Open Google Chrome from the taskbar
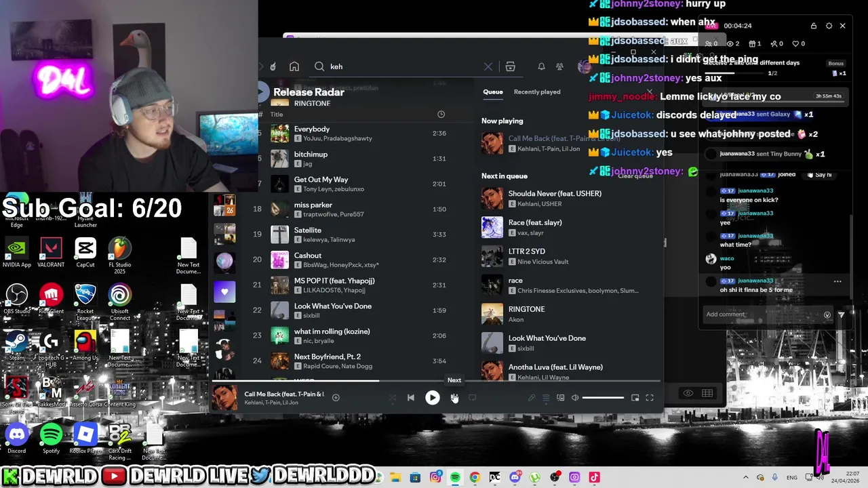Viewport: 868px width, 488px height. click(475, 477)
